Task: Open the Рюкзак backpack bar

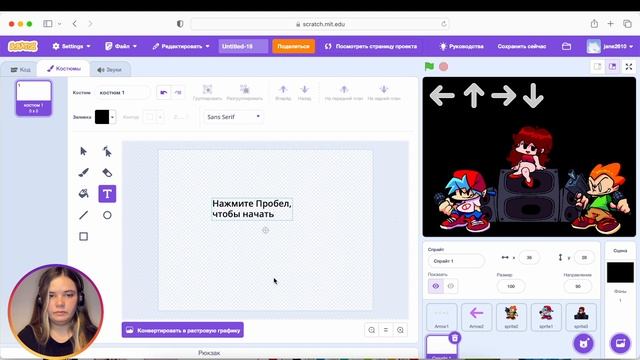Action: [x=209, y=353]
